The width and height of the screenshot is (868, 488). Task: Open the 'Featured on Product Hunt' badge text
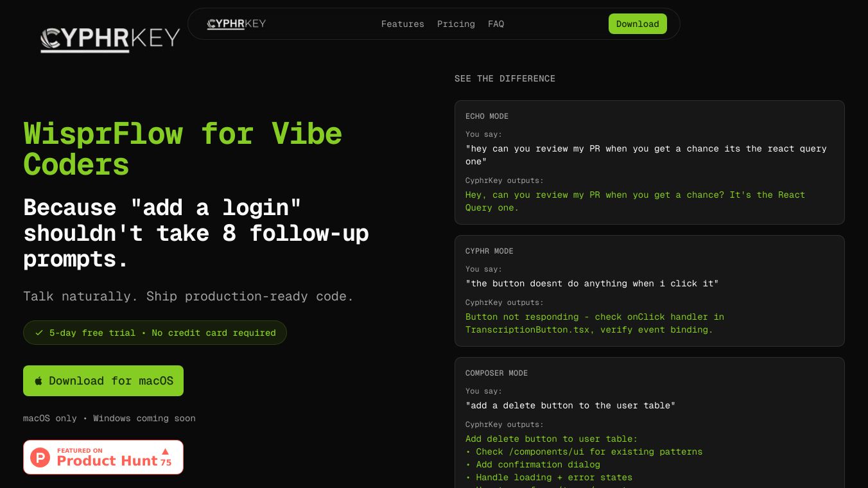point(107,457)
